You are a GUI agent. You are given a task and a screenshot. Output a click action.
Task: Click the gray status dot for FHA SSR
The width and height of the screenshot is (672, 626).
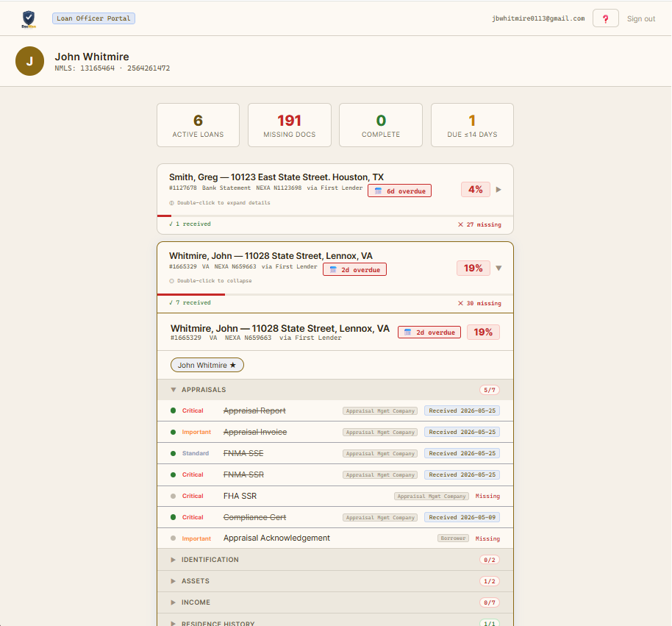(173, 496)
